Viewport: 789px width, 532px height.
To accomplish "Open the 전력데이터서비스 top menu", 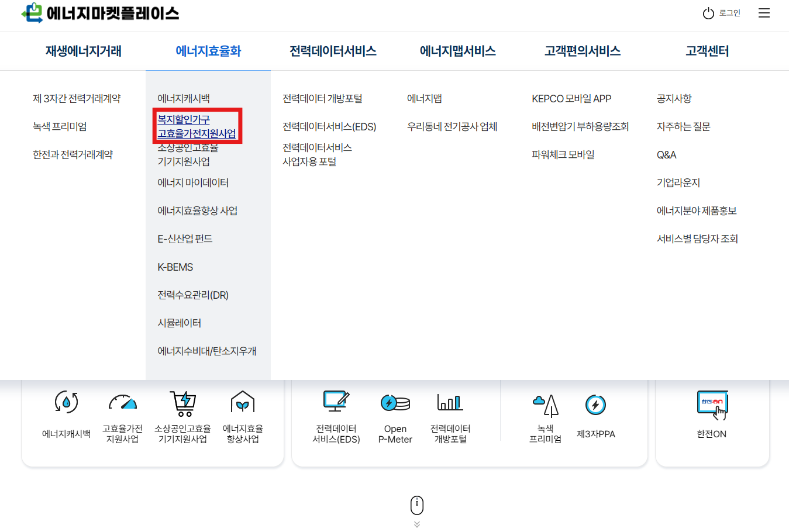I will click(x=333, y=51).
